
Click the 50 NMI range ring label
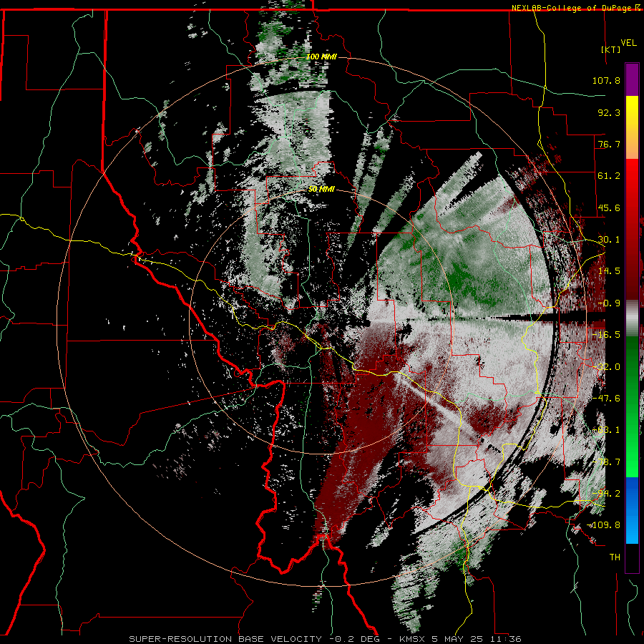[321, 190]
